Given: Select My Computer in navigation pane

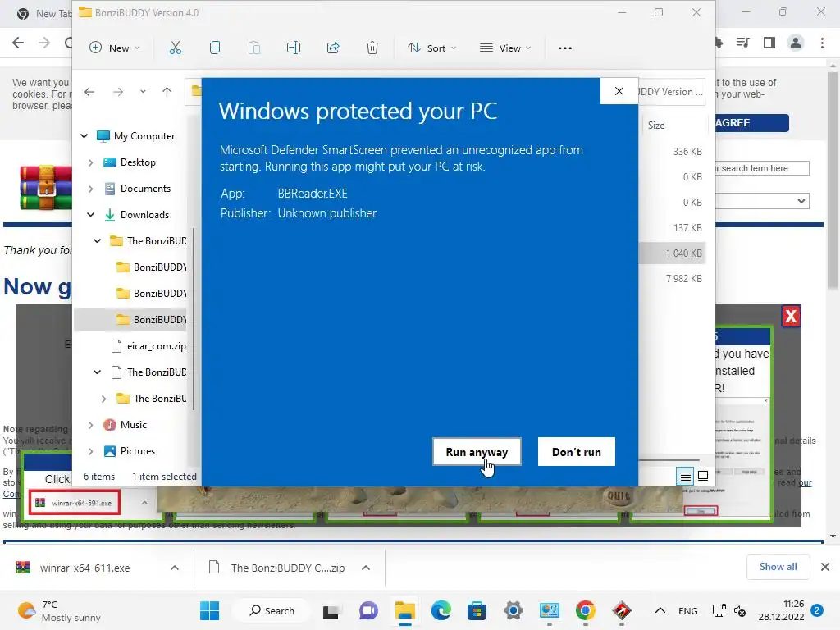Looking at the screenshot, I should [x=144, y=136].
